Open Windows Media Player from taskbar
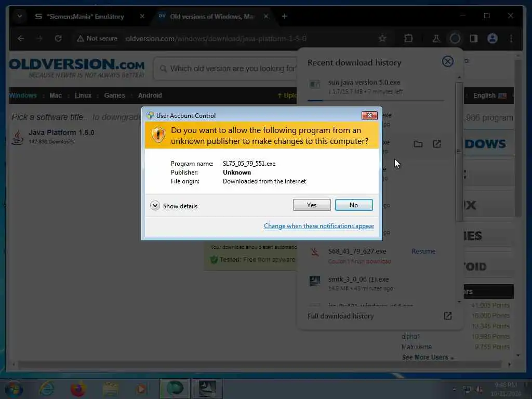This screenshot has width=532, height=399. [x=141, y=389]
